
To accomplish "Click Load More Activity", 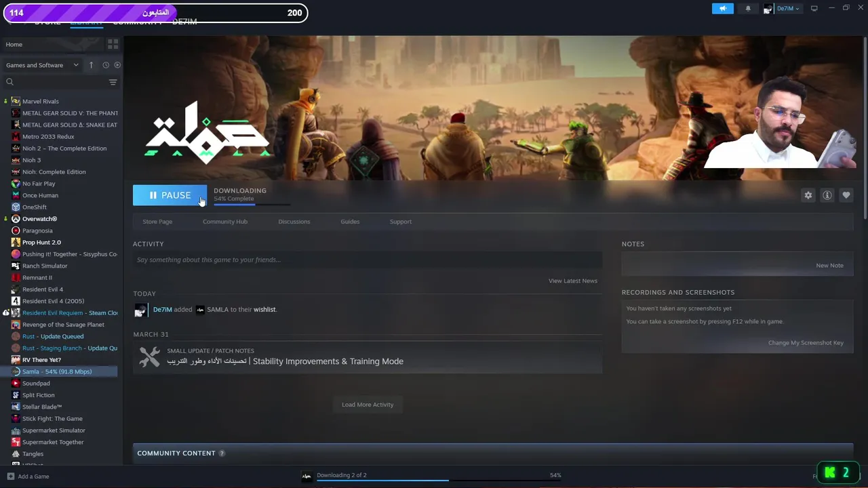I will tap(368, 405).
